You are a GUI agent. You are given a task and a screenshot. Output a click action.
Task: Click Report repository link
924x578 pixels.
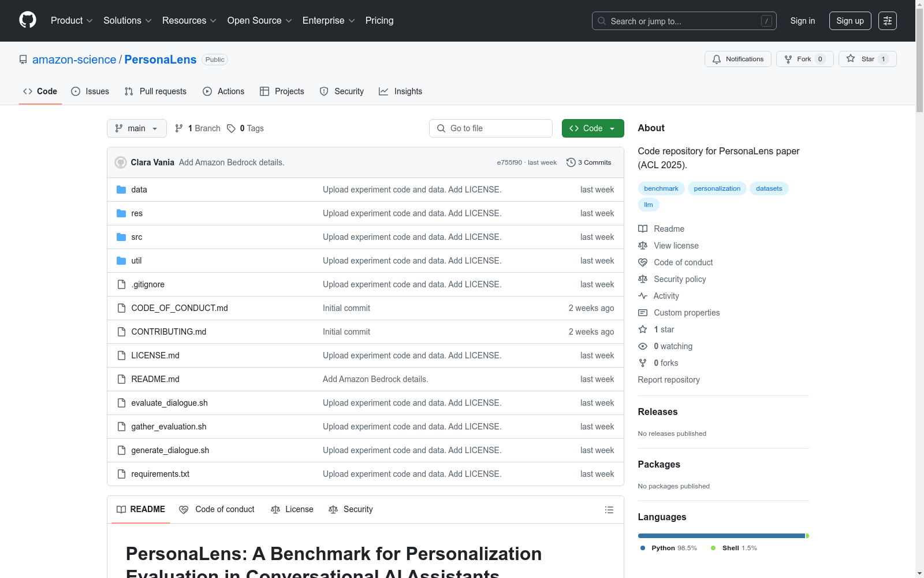669,380
